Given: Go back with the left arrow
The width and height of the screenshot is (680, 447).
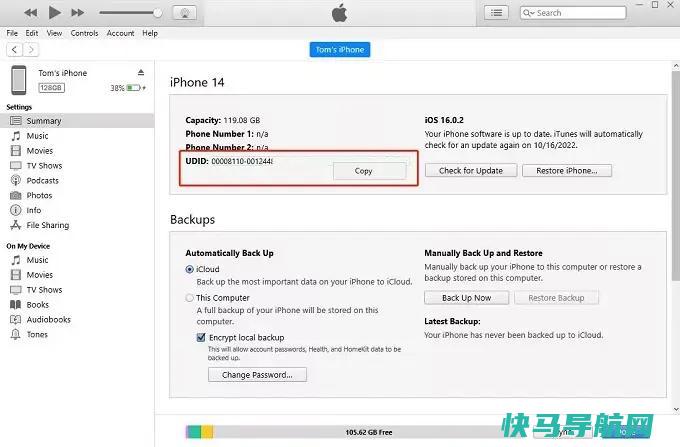Looking at the screenshot, I should tap(14, 49).
